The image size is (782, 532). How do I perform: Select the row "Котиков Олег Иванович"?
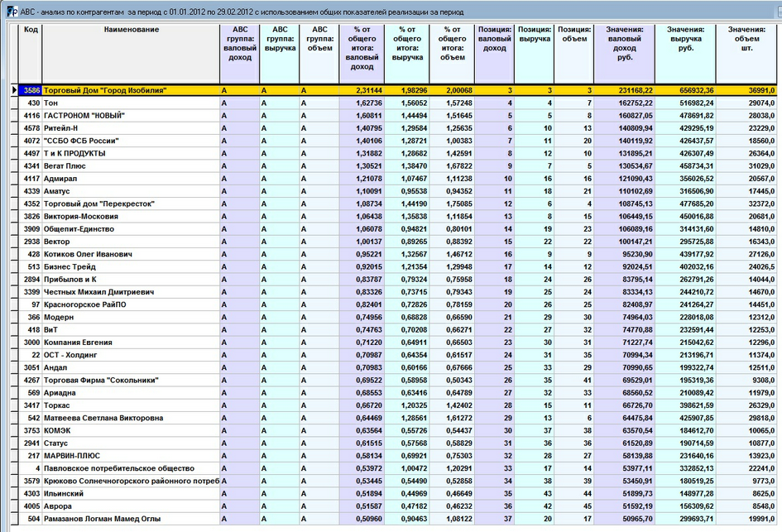click(x=397, y=254)
